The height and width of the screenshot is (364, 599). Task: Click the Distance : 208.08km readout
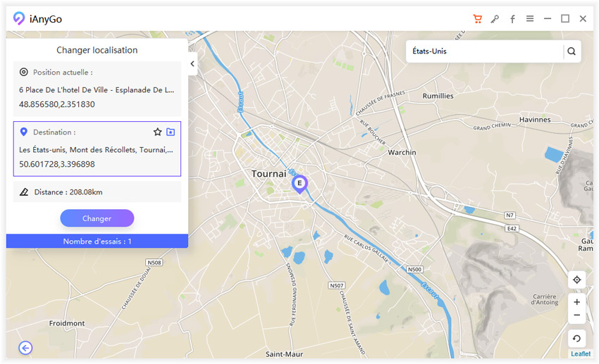pos(68,192)
